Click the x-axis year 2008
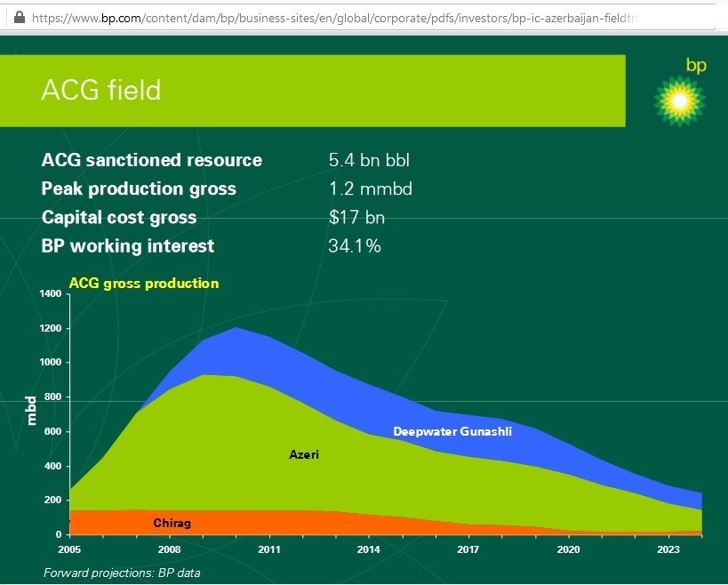 point(170,549)
